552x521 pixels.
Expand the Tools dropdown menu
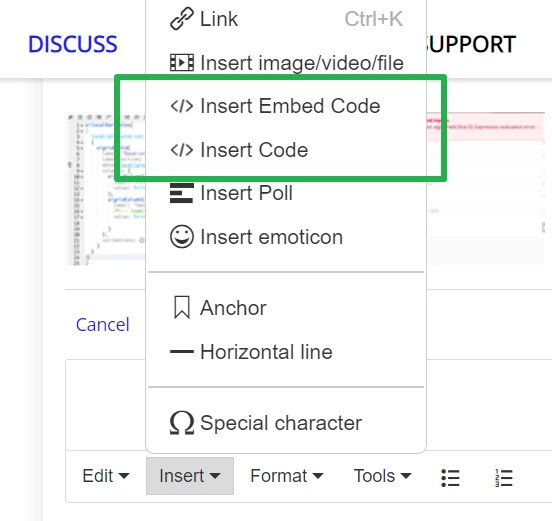382,476
